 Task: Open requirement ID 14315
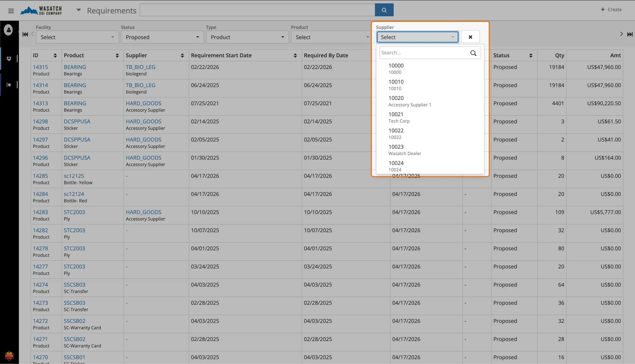(40, 67)
